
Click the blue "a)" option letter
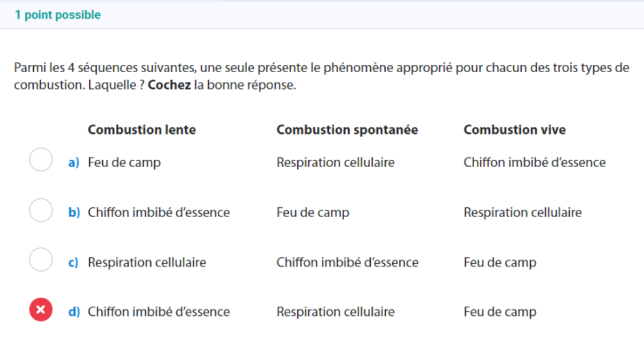pyautogui.click(x=74, y=162)
